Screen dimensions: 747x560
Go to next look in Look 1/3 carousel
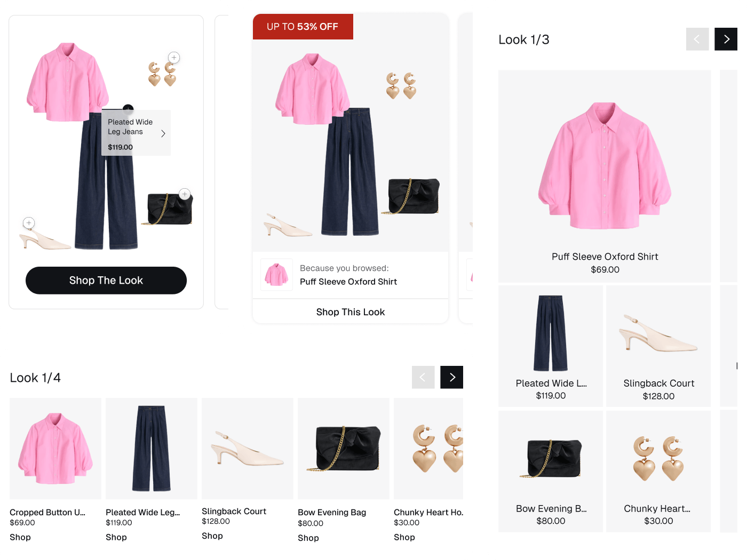coord(726,39)
